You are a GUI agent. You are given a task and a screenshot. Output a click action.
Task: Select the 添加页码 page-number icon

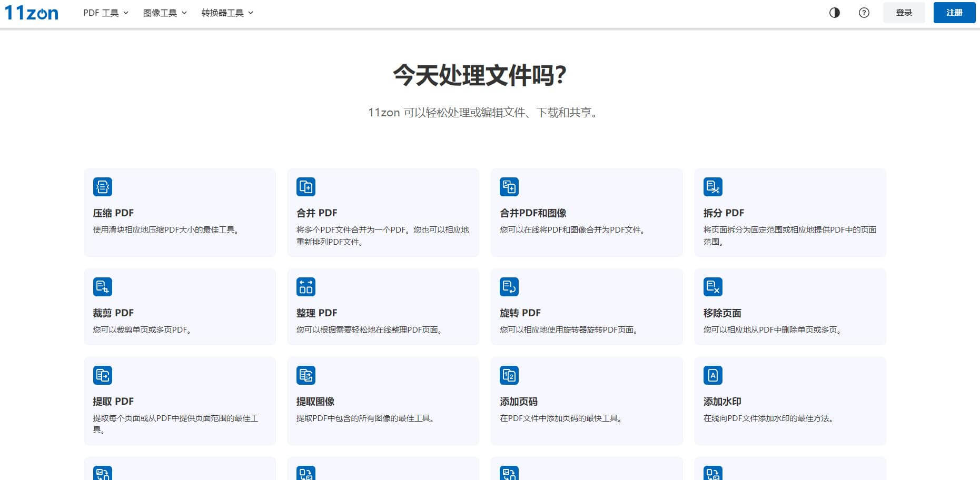509,375
